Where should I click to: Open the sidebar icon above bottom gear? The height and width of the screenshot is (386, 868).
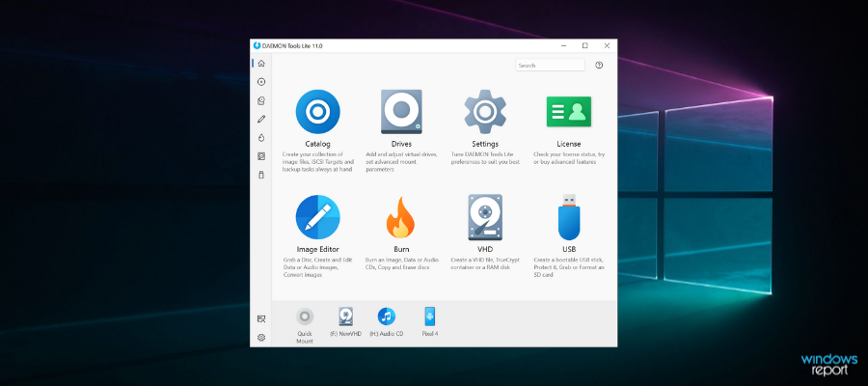click(x=261, y=319)
